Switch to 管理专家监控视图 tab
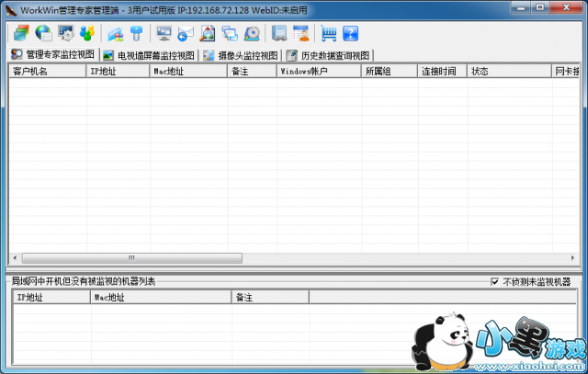The image size is (588, 374). pyautogui.click(x=53, y=54)
